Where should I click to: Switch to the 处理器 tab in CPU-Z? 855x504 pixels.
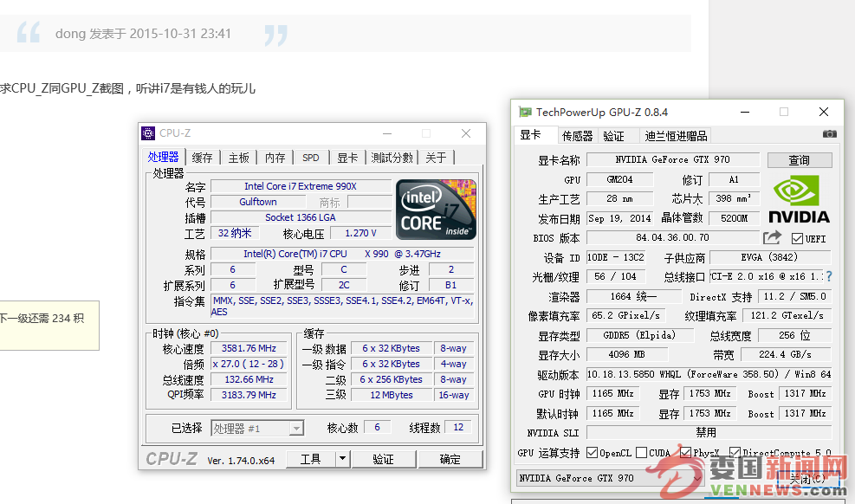pyautogui.click(x=163, y=157)
